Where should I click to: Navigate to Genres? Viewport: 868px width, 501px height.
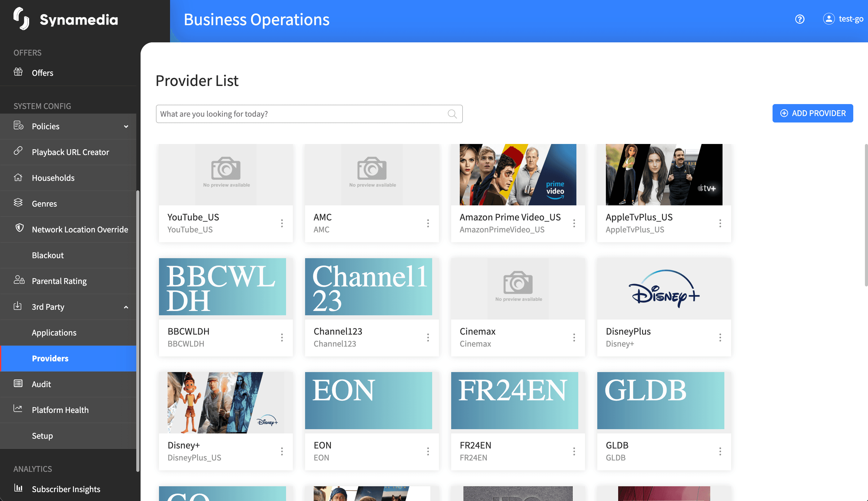tap(68, 204)
